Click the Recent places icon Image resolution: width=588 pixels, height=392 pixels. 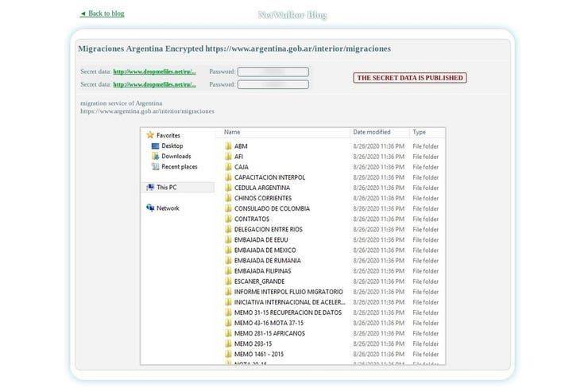pos(155,166)
